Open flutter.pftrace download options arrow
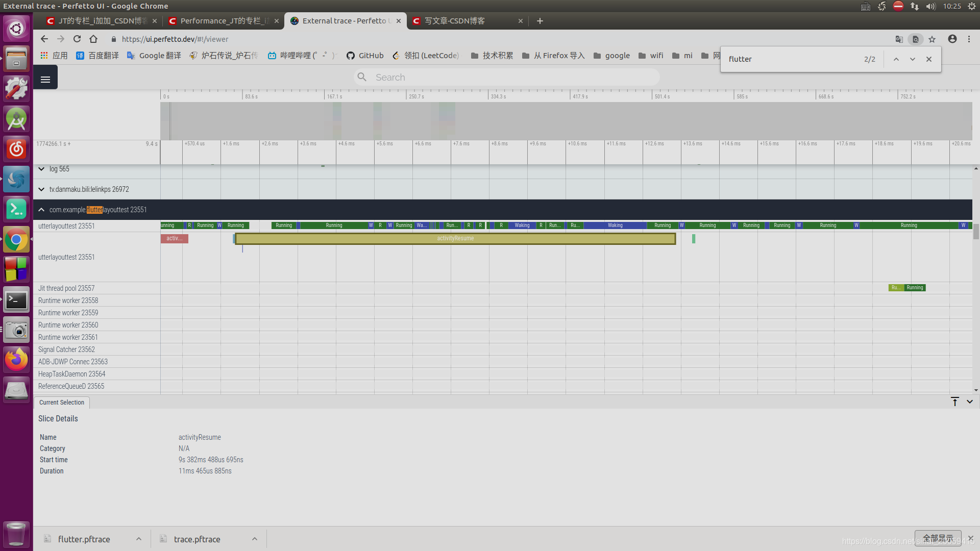The width and height of the screenshot is (980, 551). tap(139, 539)
